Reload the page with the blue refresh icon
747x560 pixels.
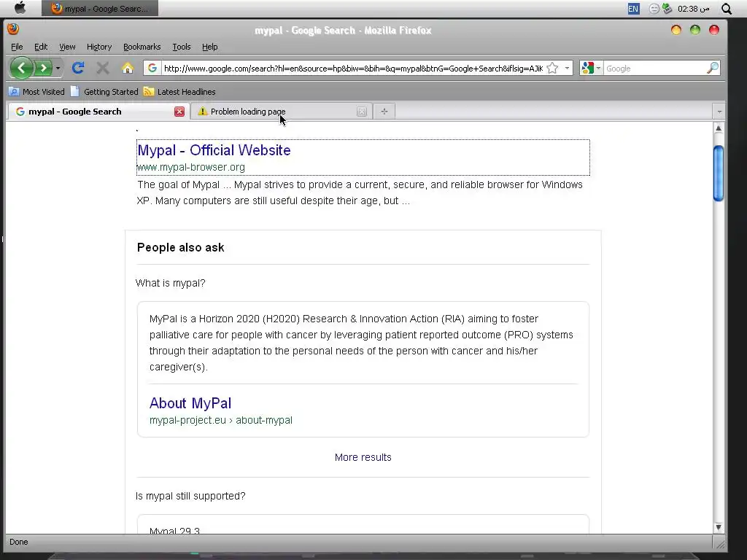pyautogui.click(x=78, y=68)
